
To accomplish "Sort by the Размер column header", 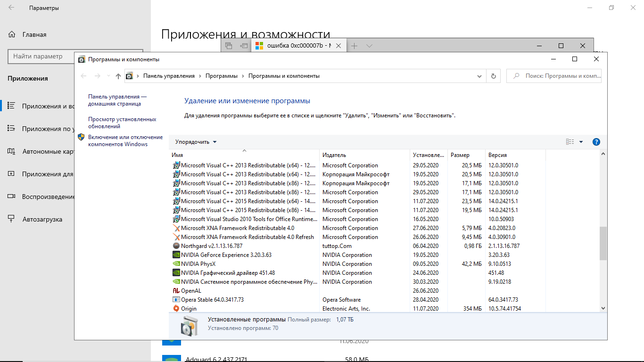I will click(466, 155).
